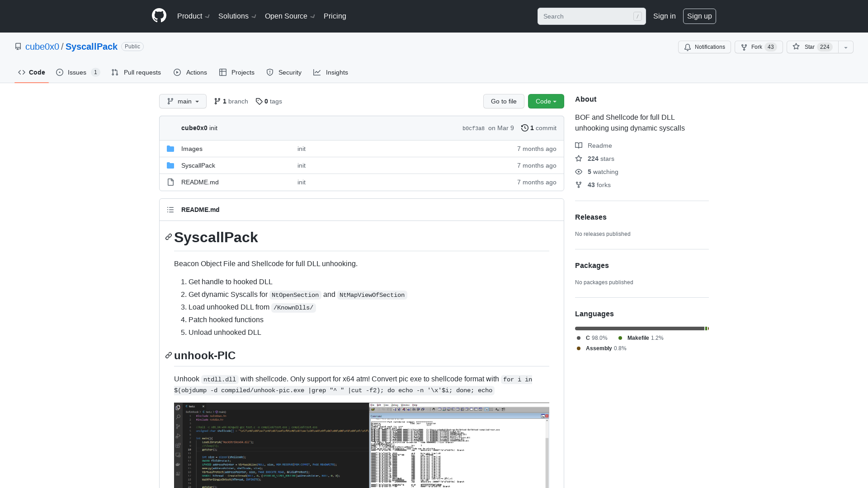This screenshot has width=868, height=488.
Task: Click the eye icon next to 5 watching
Action: tap(579, 172)
